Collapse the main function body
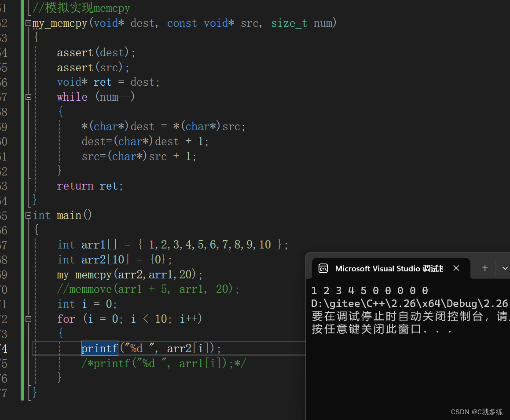The width and height of the screenshot is (510, 420). 28,215
